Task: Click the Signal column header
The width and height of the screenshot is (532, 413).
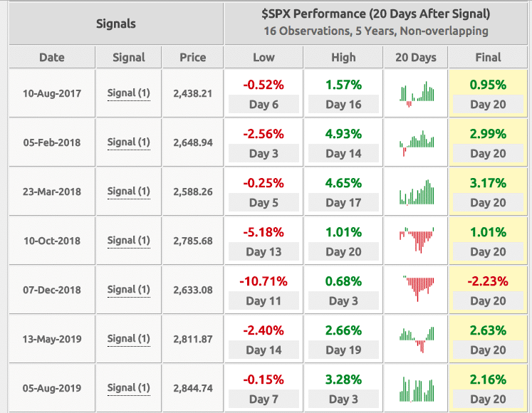Action: [x=129, y=58]
